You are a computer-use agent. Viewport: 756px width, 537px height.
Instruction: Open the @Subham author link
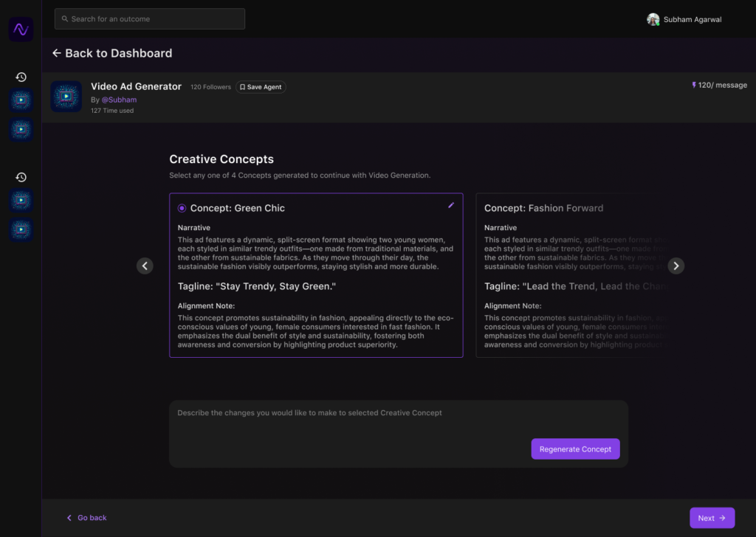click(119, 100)
